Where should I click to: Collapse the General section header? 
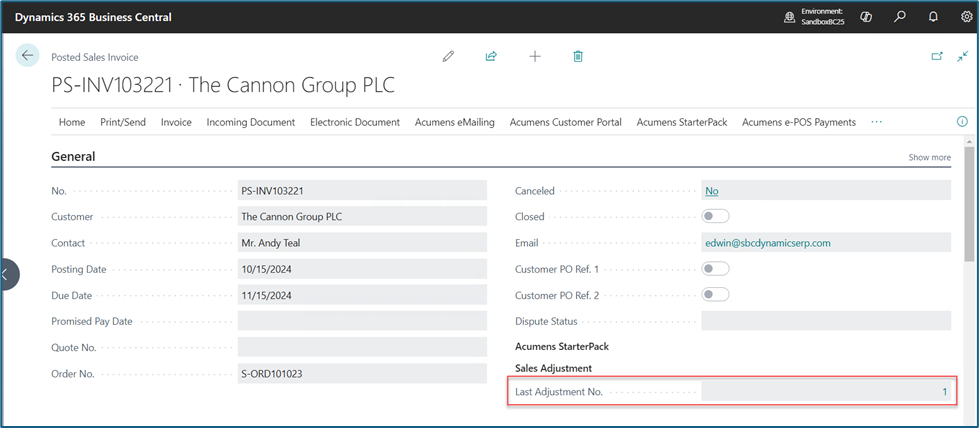click(x=73, y=157)
